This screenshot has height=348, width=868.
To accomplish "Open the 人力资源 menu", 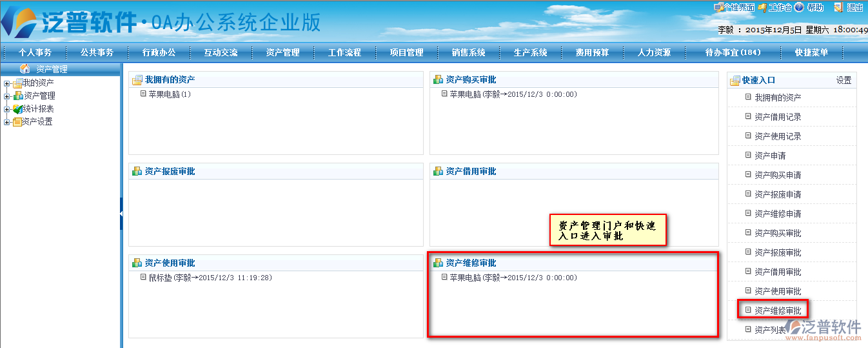I will point(654,52).
